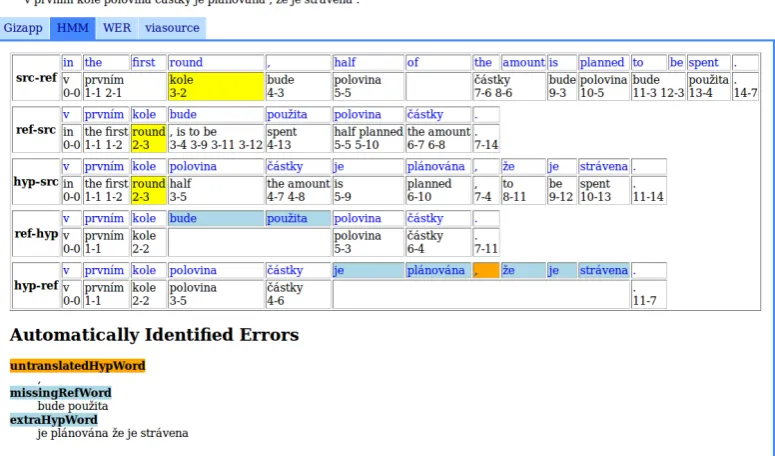Click the missingRefWord label
Image resolution: width=775 pixels, height=456 pixels.
[61, 393]
